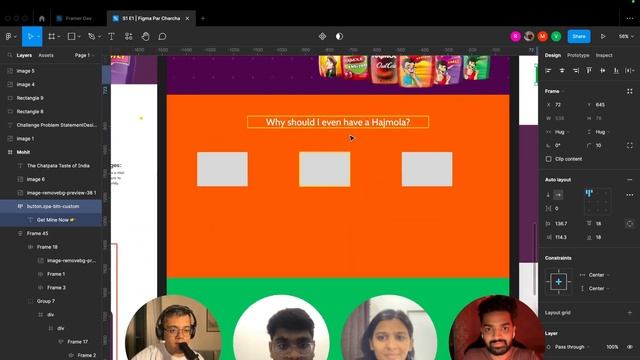Align selection bottom

click(x=616, y=71)
